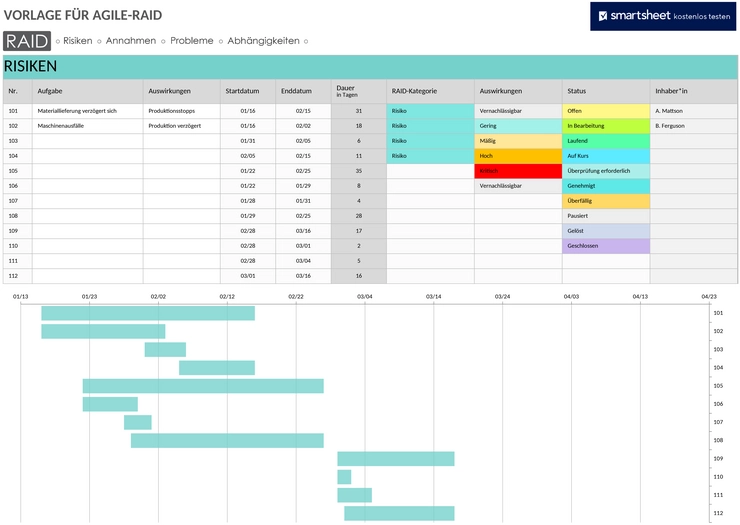Select the 'Überprüfung erforderlich' status cell
Viewport: 740px width, 525px height.
coord(606,171)
